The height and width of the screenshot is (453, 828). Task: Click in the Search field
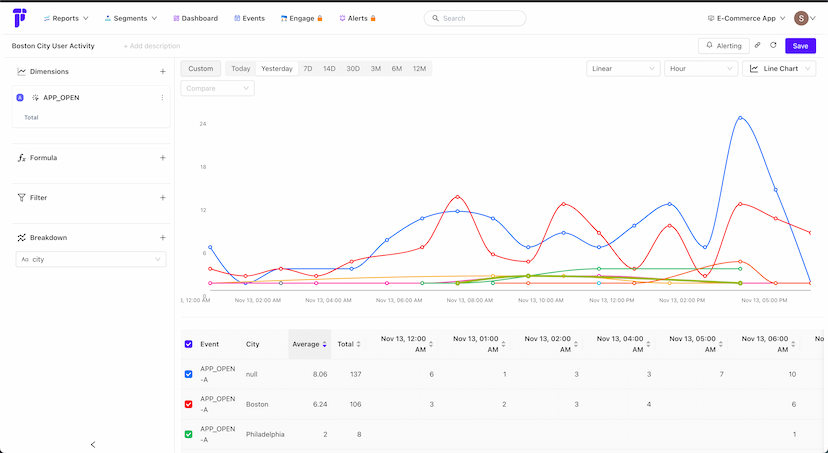[475, 18]
